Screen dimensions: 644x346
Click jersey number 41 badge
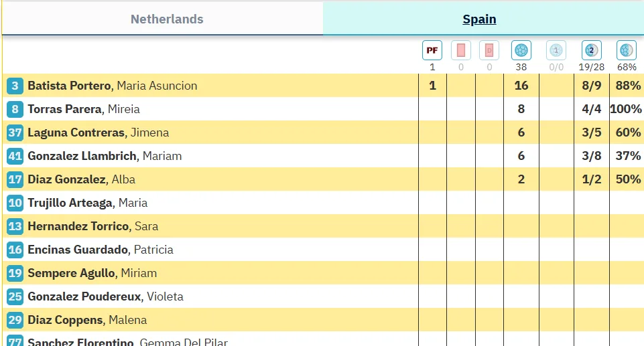[x=15, y=156]
